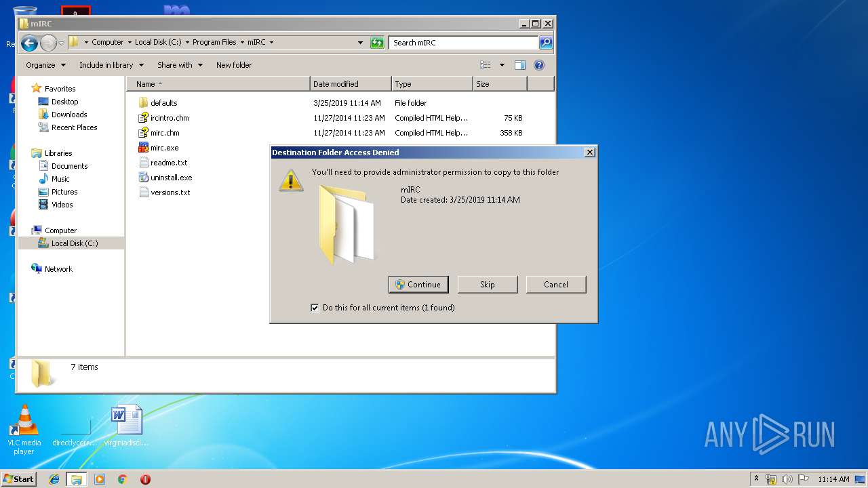Open the Include in library dropdown
Image resolution: width=868 pixels, height=488 pixels.
pyautogui.click(x=111, y=65)
